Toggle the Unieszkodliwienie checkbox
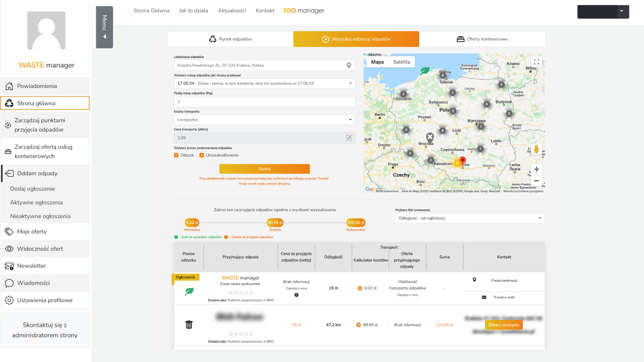 pyautogui.click(x=202, y=155)
